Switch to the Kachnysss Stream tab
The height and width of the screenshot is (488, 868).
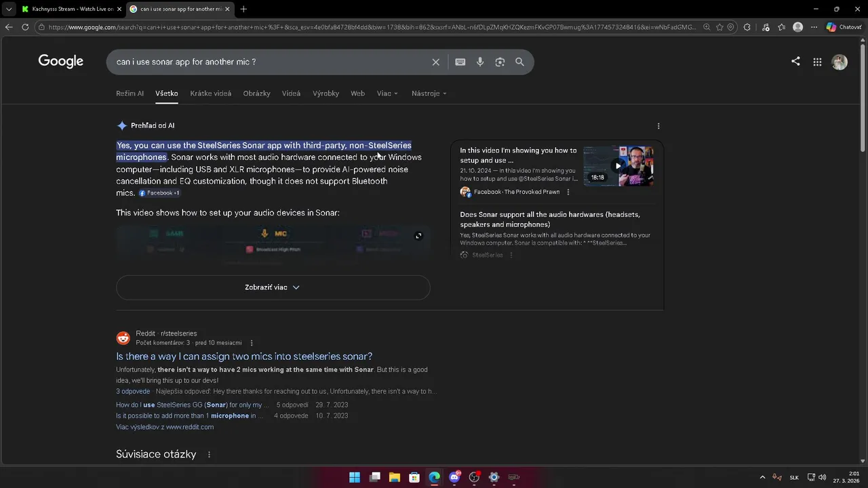pos(72,9)
